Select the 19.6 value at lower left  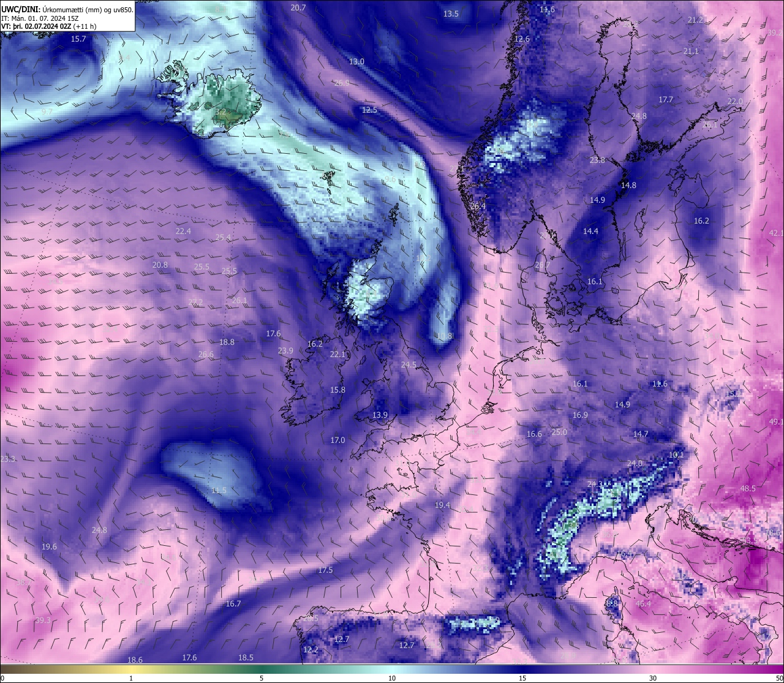(49, 546)
